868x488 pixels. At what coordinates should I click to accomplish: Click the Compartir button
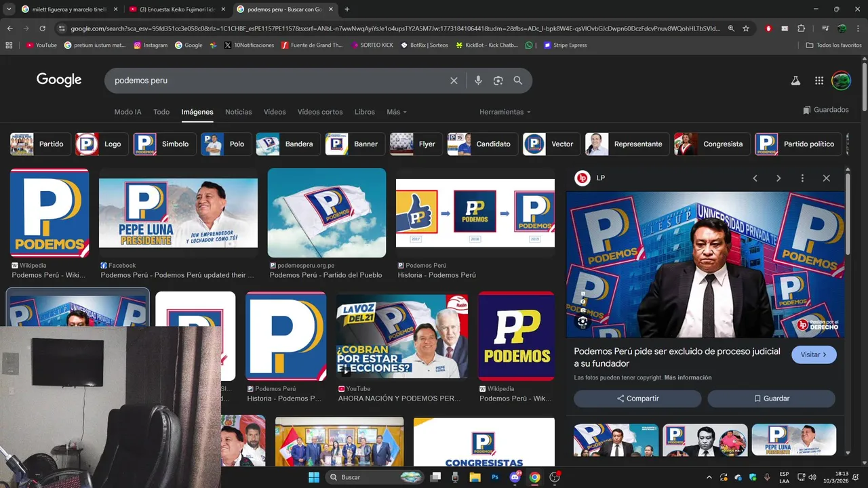pyautogui.click(x=637, y=399)
